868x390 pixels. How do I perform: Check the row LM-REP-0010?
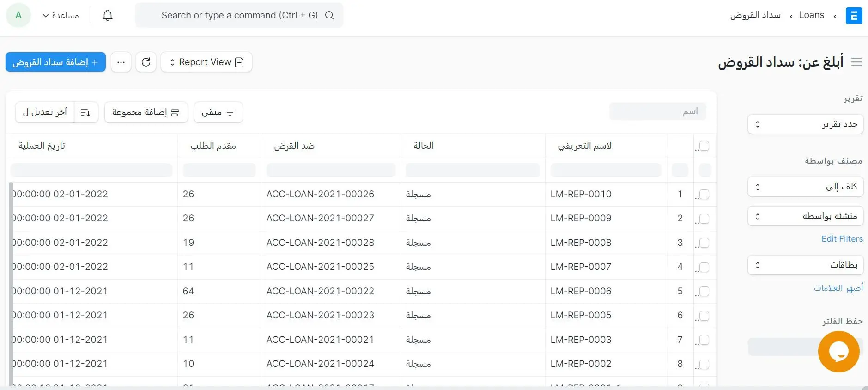coord(704,195)
